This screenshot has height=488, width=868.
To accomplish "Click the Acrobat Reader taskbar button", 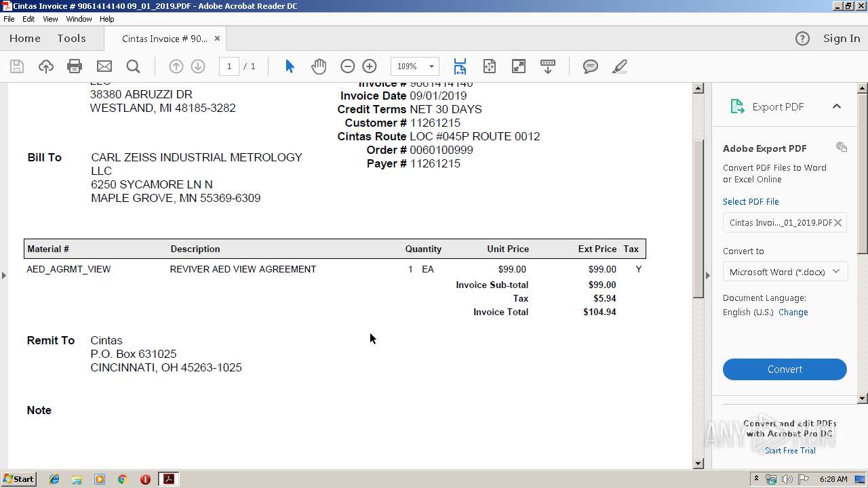I will point(168,479).
